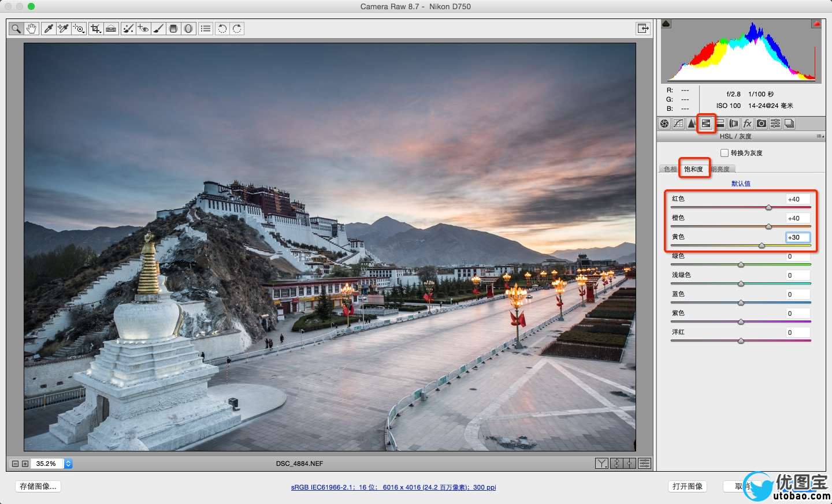Switch to the 饱和度 tab
This screenshot has width=832, height=504.
point(694,169)
